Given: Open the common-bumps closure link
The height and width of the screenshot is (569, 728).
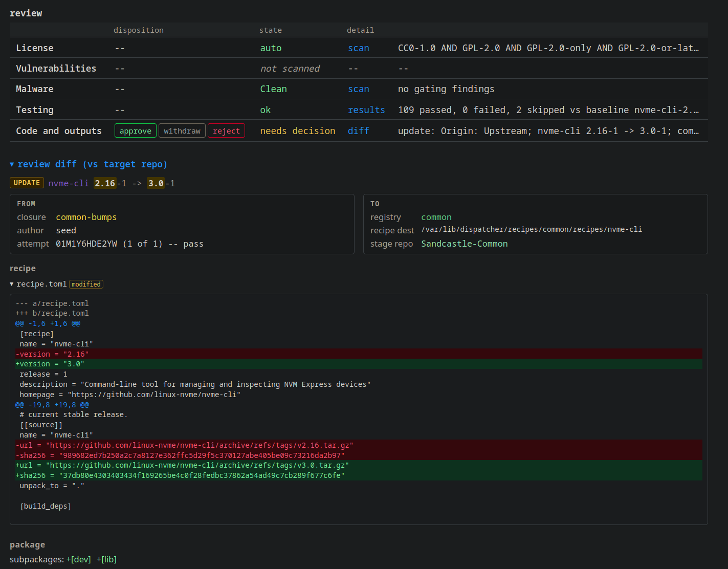Looking at the screenshot, I should pos(86,217).
